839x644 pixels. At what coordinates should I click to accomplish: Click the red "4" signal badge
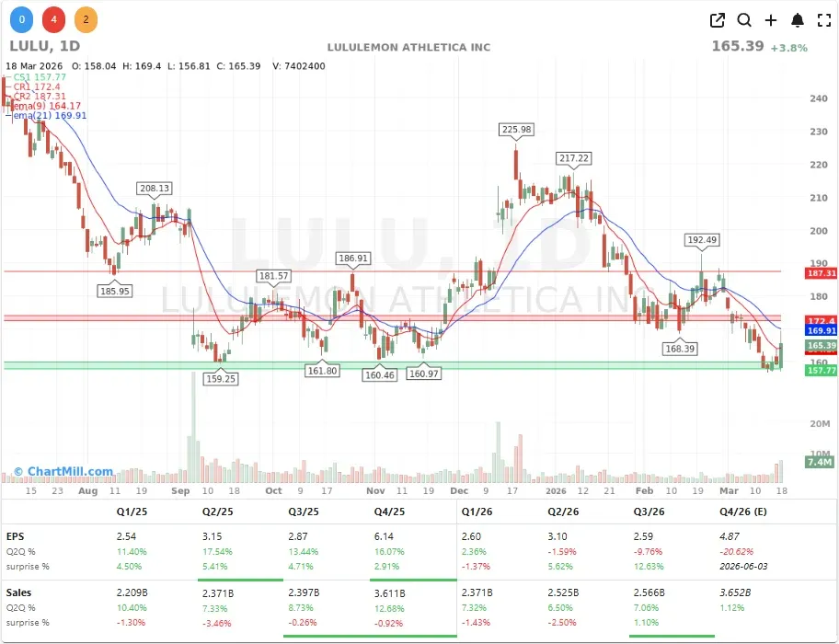52,18
